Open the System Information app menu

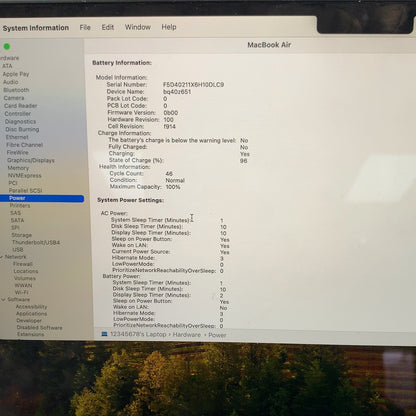point(36,28)
